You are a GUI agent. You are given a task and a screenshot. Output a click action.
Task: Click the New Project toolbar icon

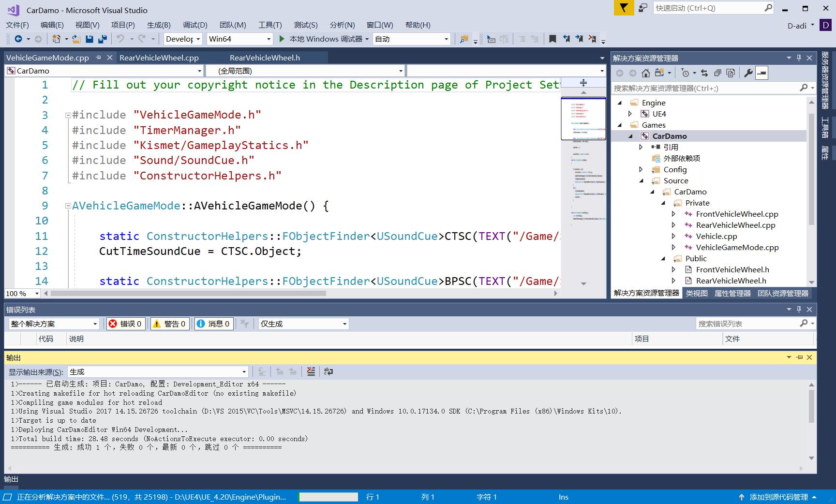pyautogui.click(x=56, y=39)
